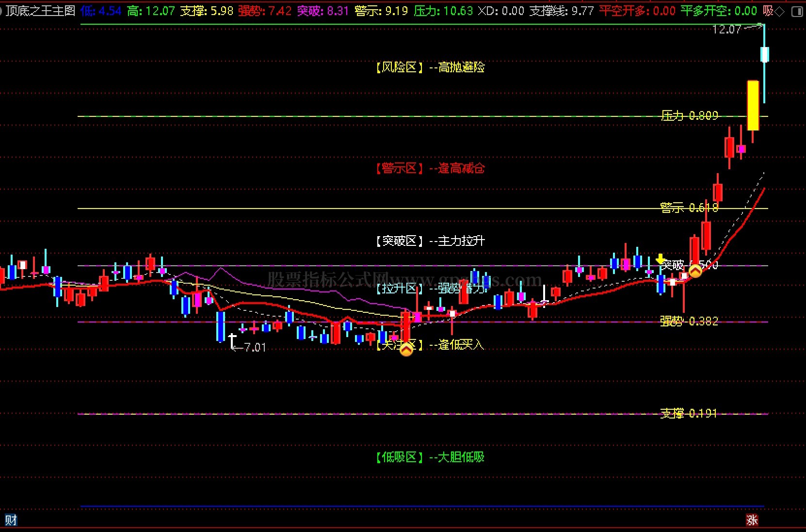Screen dimensions: 806x532
Task: Click the orange buy signal below 关注区
Action: click(x=406, y=349)
